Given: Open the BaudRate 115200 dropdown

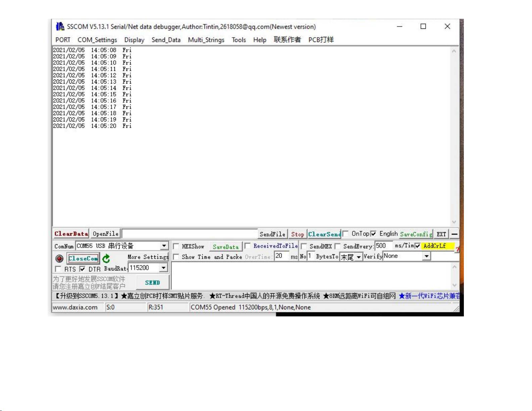Looking at the screenshot, I should point(163,268).
